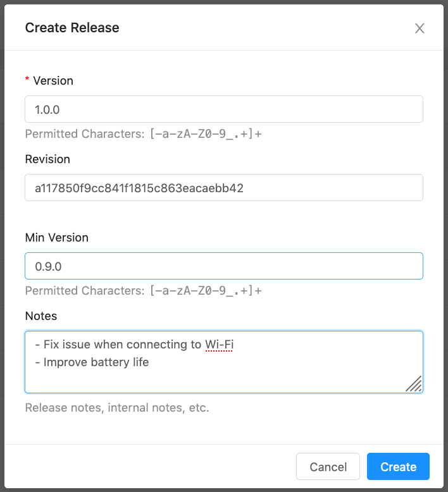Click the Version field containing 1.0.0
Image resolution: width=448 pixels, height=492 pixels.
click(x=223, y=109)
